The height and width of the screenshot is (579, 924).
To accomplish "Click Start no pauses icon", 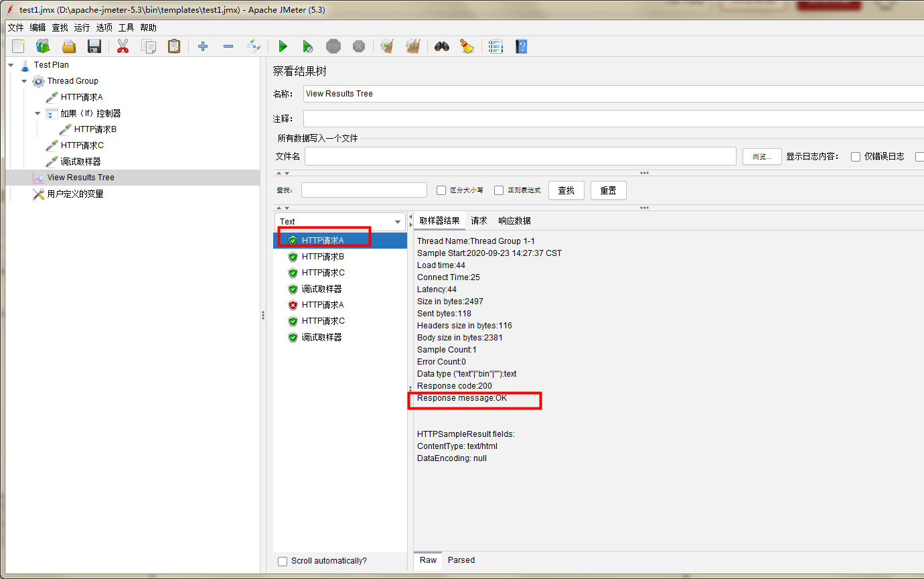I will (x=307, y=46).
